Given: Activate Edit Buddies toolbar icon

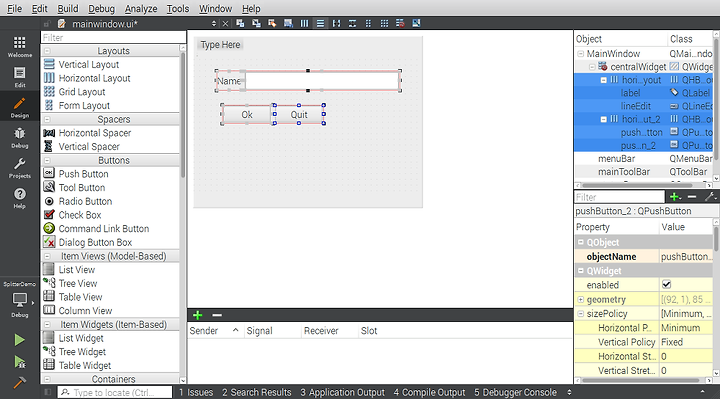Looking at the screenshot, I should pos(272,23).
